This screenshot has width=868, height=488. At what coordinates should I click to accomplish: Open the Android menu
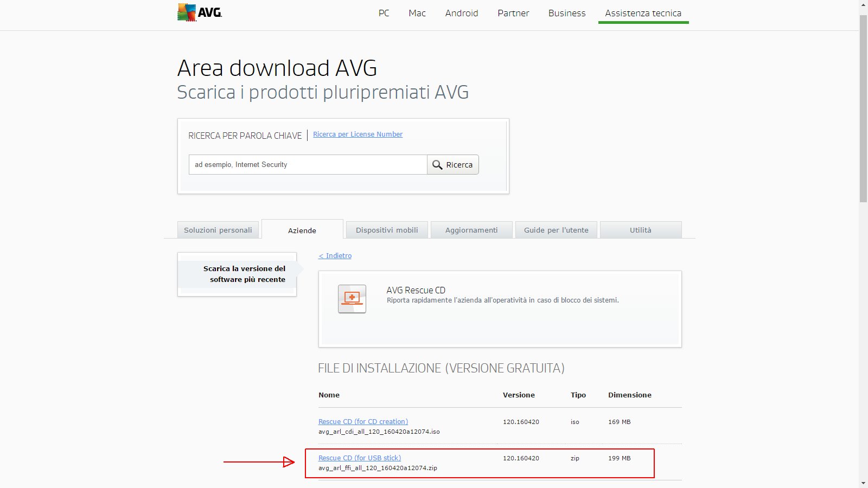pos(462,13)
